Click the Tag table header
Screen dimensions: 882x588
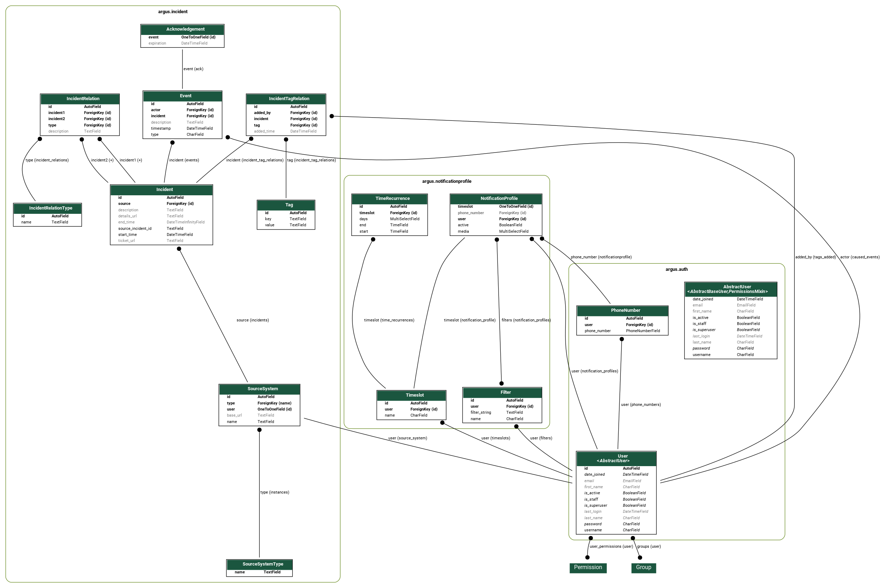coord(286,205)
